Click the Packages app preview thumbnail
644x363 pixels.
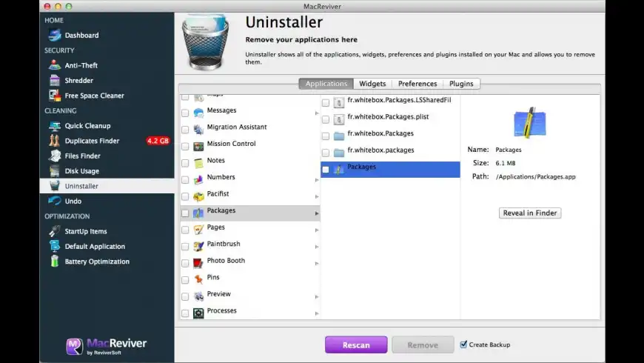click(530, 122)
